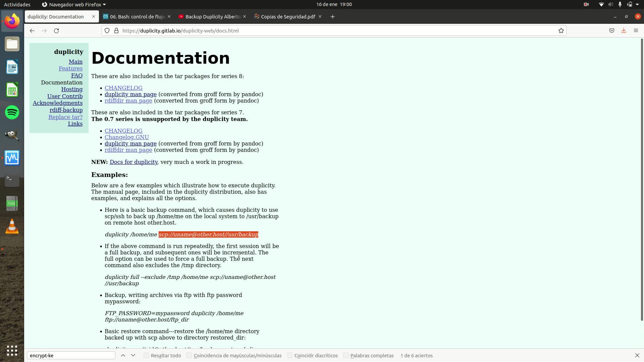Viewport: 644px width, 362px height.
Task: Toggle Coincidencia de mayúsculas/minúsculas checkbox
Action: click(189, 355)
